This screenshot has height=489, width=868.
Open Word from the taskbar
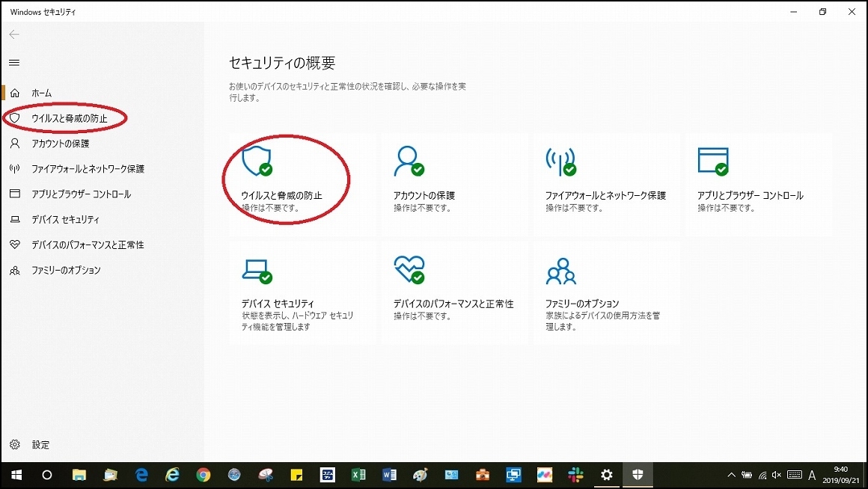389,476
